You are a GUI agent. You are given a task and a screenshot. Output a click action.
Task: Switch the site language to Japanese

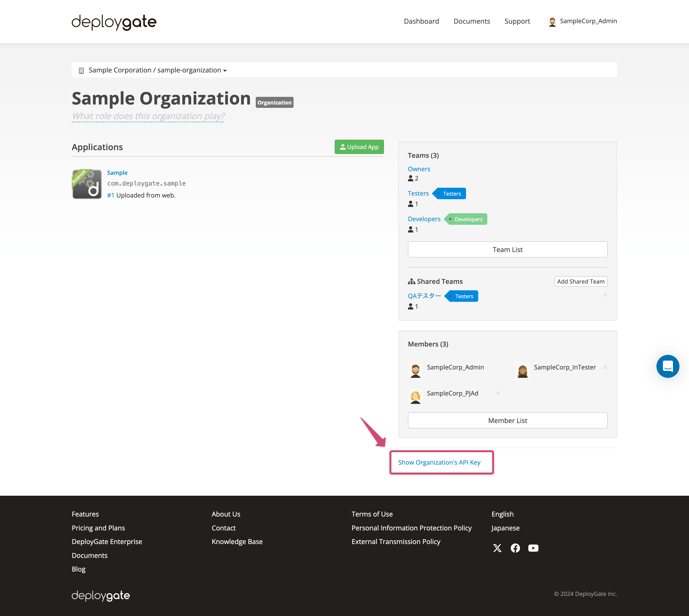pyautogui.click(x=505, y=528)
